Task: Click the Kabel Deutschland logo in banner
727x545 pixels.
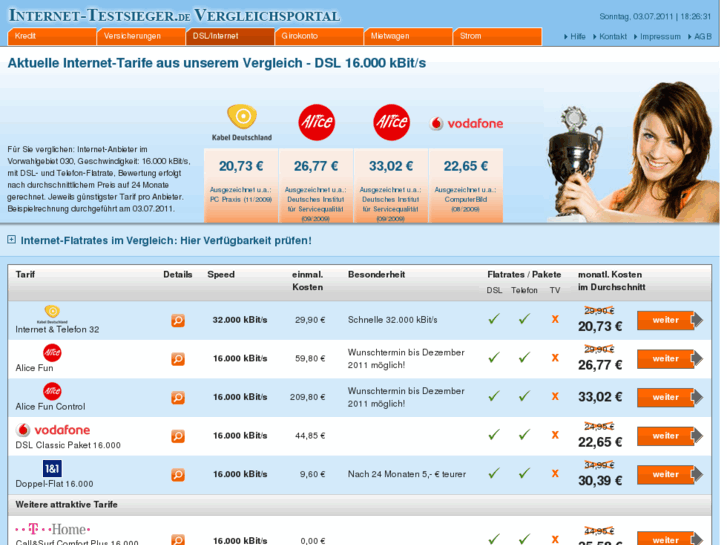Action: (242, 122)
